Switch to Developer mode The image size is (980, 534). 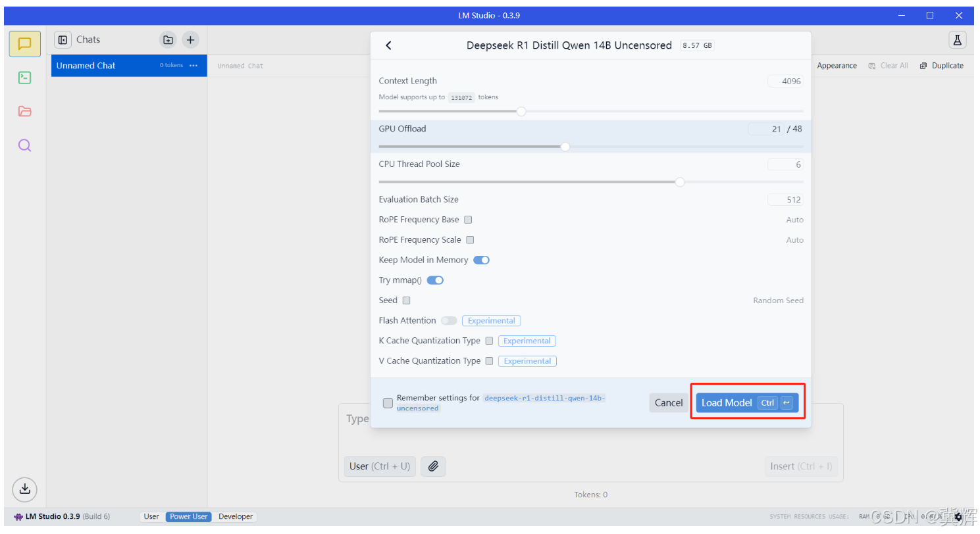coord(235,517)
